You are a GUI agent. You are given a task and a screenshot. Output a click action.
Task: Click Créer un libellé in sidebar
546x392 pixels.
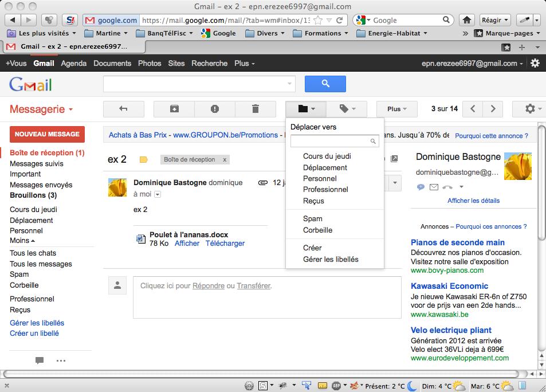34,333
